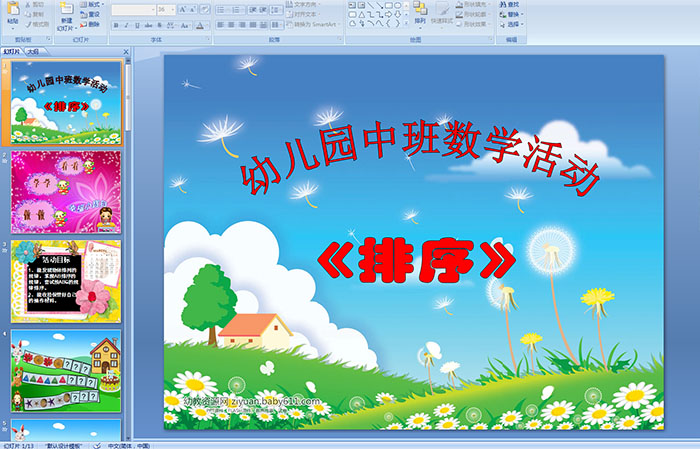Expand the shapes gallery More arrow
The image size is (700, 449).
click(x=407, y=23)
